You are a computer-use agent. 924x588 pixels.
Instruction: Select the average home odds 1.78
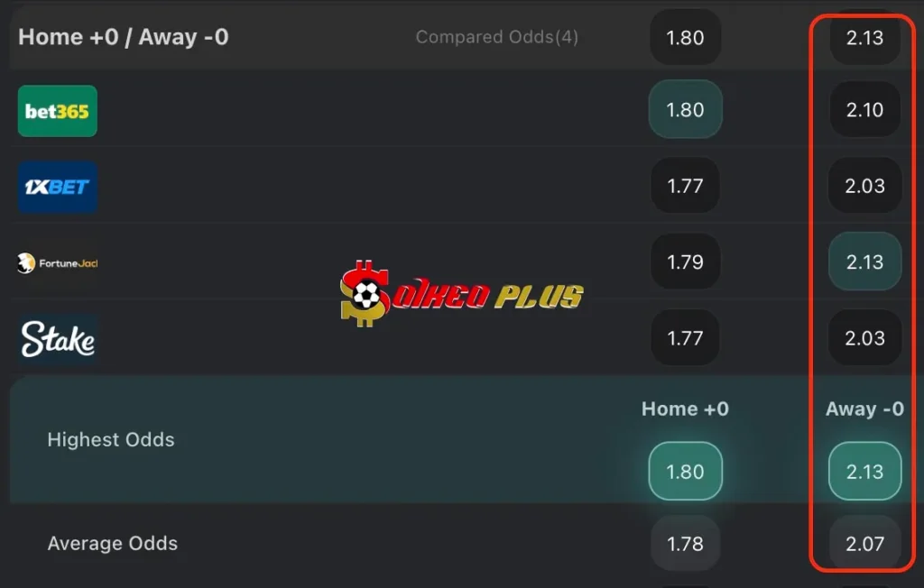(x=685, y=544)
